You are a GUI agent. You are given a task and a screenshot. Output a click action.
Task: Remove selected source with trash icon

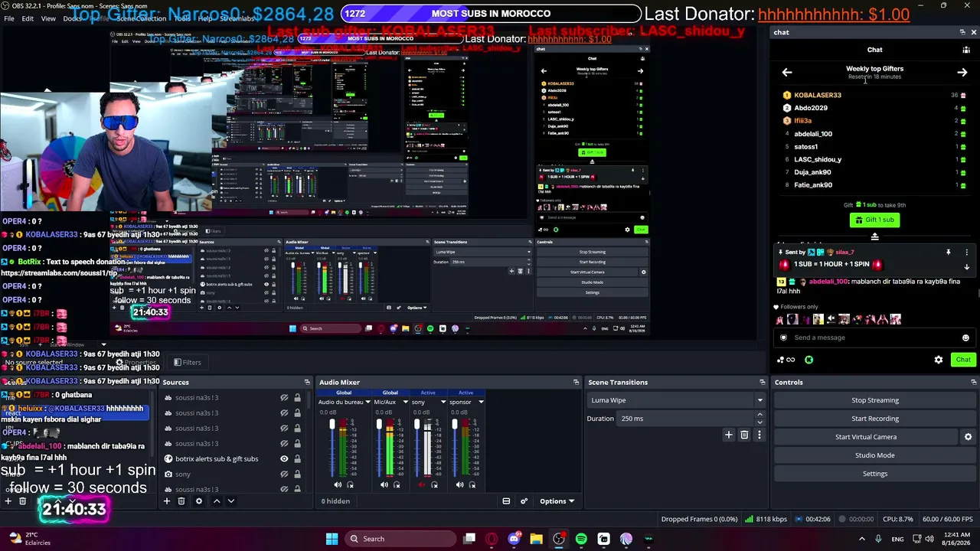point(181,501)
